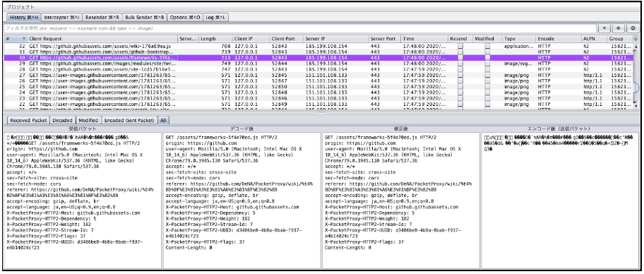Sort by the Server Port column header
The image size is (644, 274).
point(384,39)
